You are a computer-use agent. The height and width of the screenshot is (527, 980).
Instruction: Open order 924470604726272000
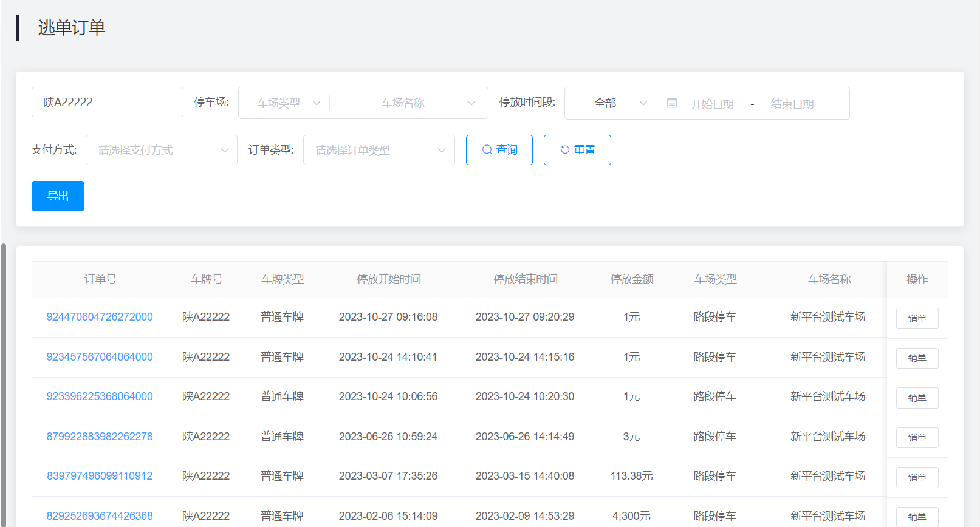pos(100,317)
